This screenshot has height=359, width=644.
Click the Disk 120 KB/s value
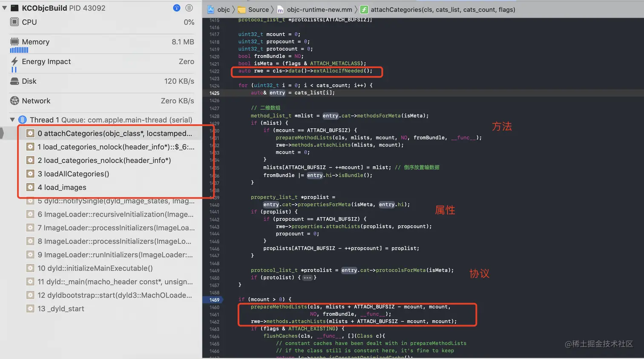pyautogui.click(x=179, y=81)
